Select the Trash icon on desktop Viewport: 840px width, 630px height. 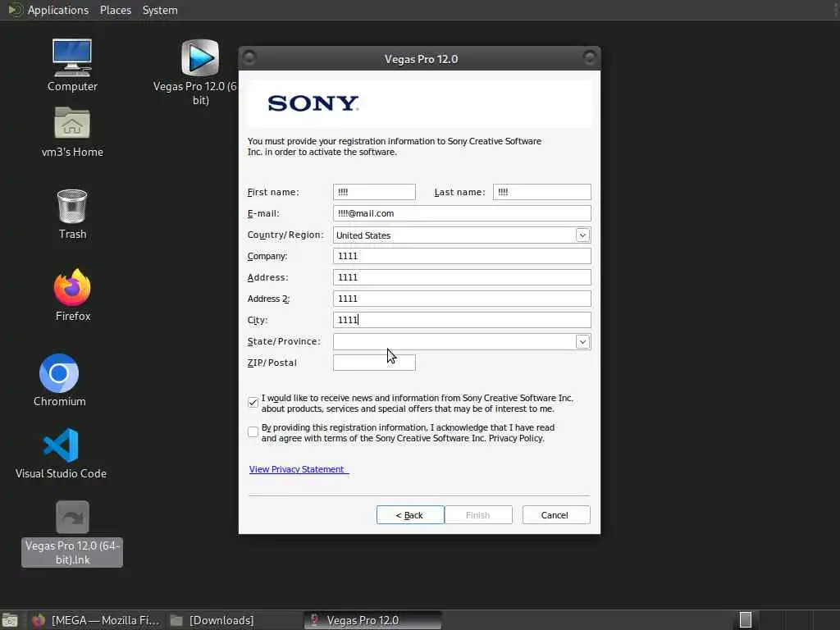coord(72,206)
